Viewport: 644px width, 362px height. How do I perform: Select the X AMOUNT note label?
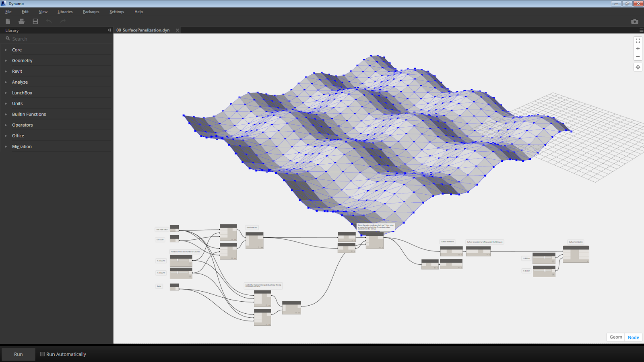(x=161, y=261)
